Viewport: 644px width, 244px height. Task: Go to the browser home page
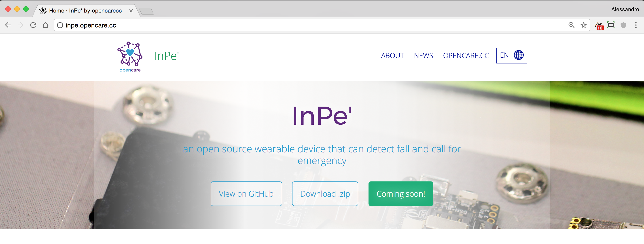tap(45, 25)
